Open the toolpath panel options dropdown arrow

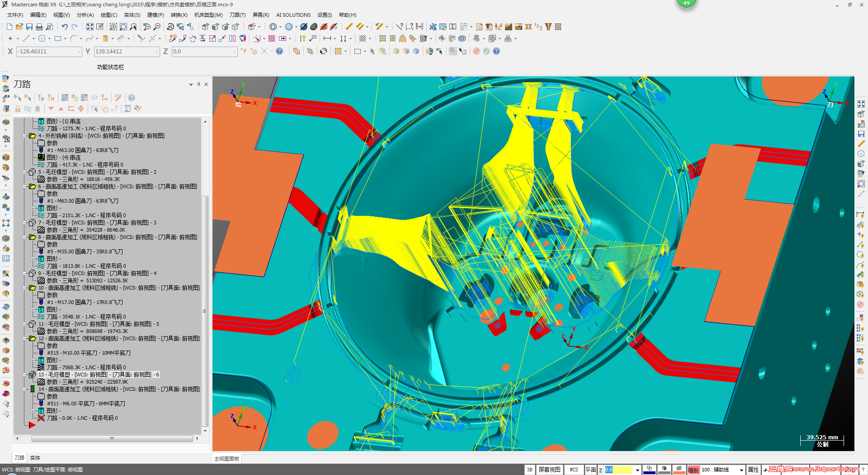pos(191,84)
